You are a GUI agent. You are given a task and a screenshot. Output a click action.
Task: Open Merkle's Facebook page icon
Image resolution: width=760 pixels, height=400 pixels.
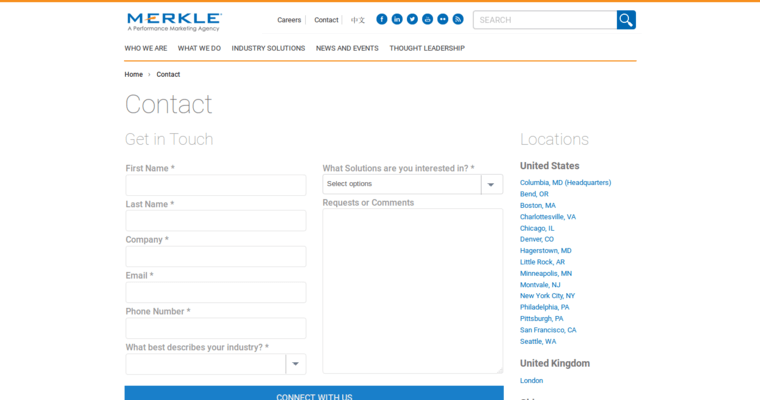coord(382,19)
